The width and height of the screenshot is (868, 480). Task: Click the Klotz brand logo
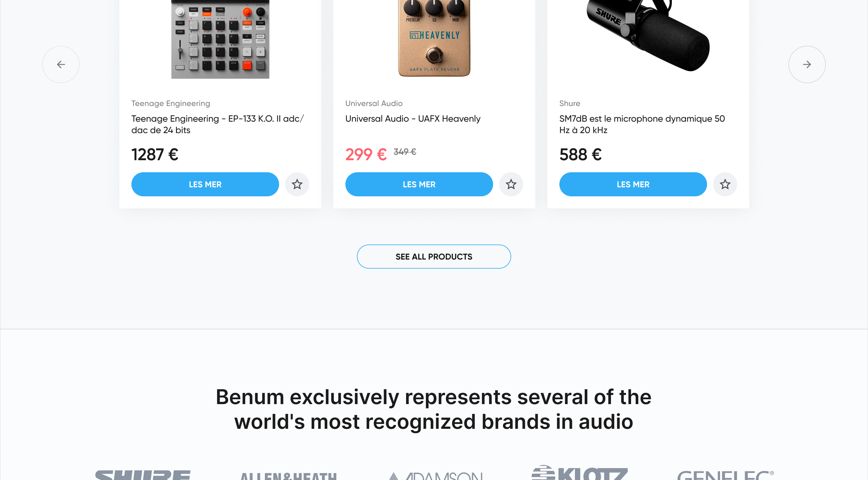(579, 473)
